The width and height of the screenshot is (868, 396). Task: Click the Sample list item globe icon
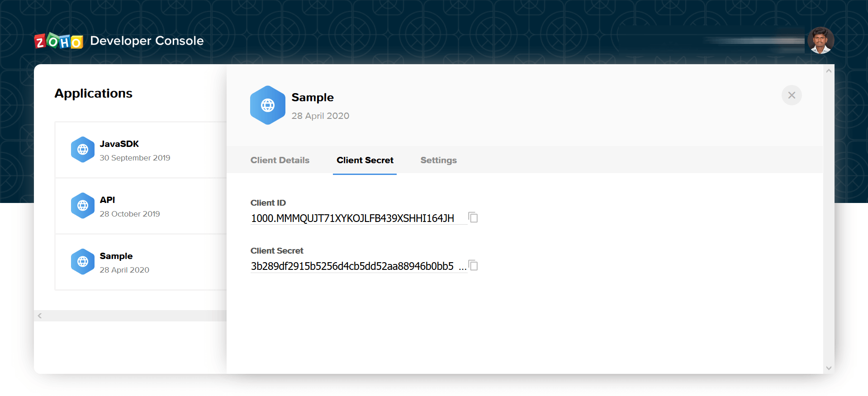click(83, 262)
